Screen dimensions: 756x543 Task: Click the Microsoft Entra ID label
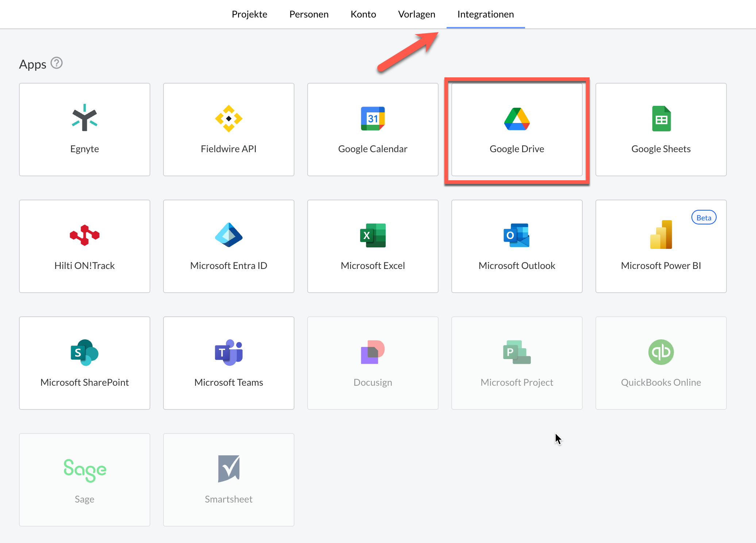pyautogui.click(x=229, y=266)
